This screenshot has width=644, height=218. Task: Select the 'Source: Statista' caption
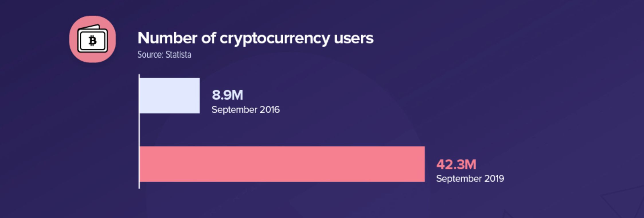pyautogui.click(x=164, y=55)
